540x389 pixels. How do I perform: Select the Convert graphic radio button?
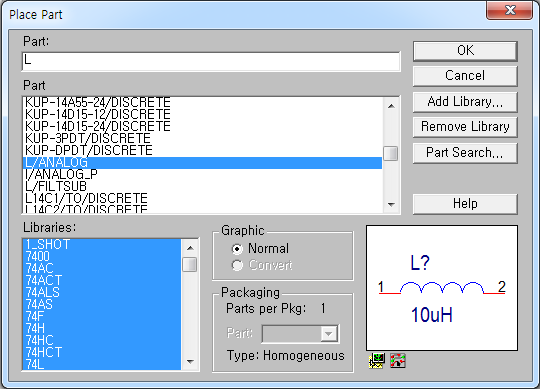click(237, 265)
